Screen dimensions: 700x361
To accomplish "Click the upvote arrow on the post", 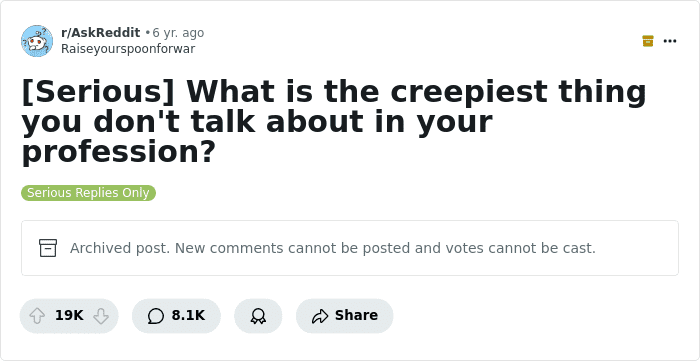I will coord(37,316).
